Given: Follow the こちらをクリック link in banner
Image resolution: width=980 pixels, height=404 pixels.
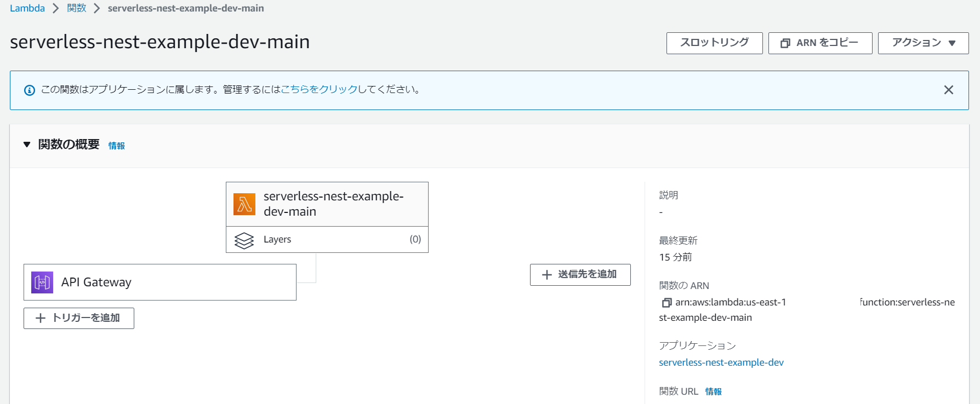Looking at the screenshot, I should (x=319, y=89).
